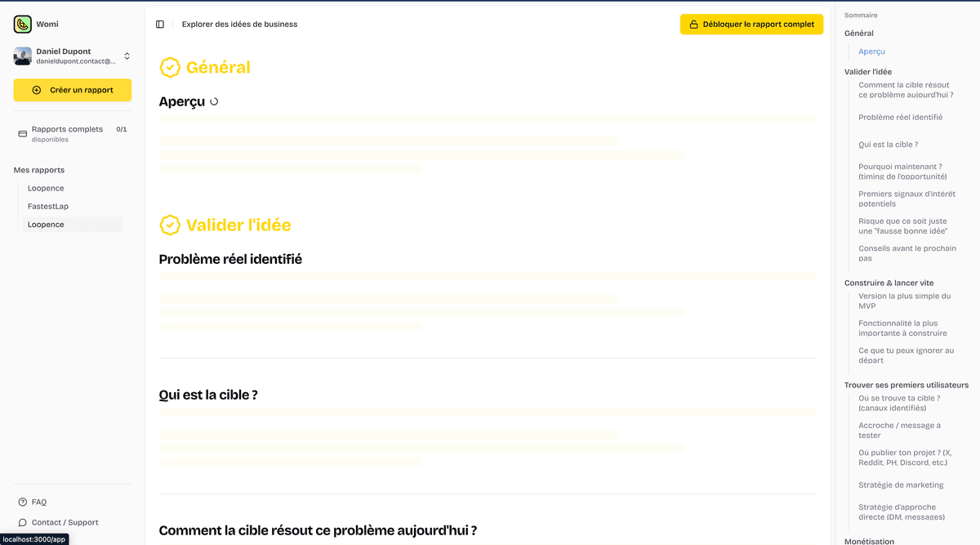Click the plus icon in Créer un rapport
The height and width of the screenshot is (545, 980).
pos(35,91)
